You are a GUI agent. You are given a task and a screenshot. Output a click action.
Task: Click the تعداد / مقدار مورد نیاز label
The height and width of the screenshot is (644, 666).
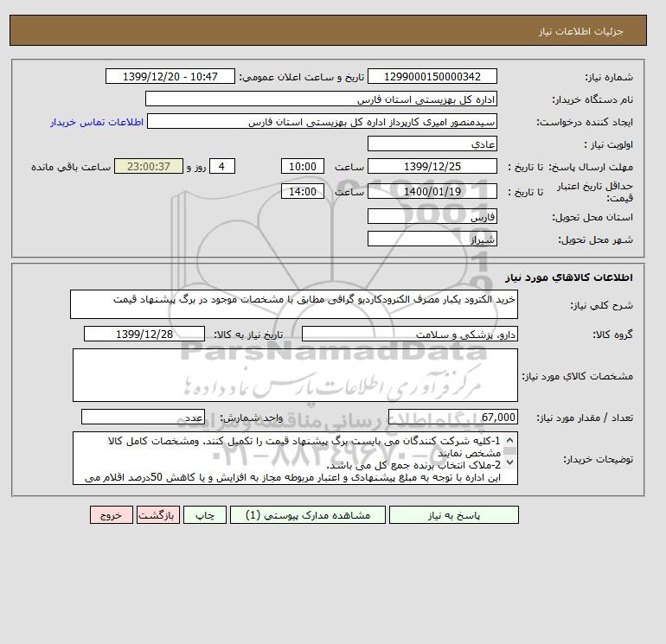[585, 418]
